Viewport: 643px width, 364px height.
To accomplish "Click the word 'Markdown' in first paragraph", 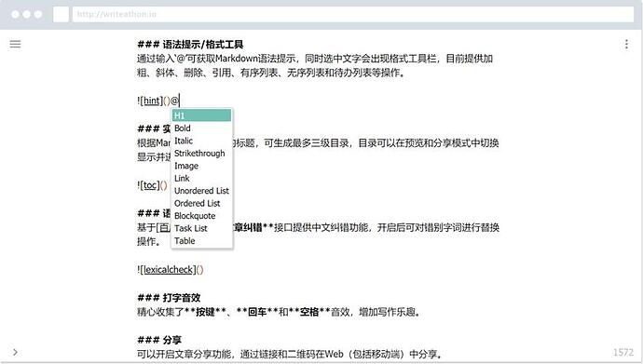I will [x=236, y=59].
